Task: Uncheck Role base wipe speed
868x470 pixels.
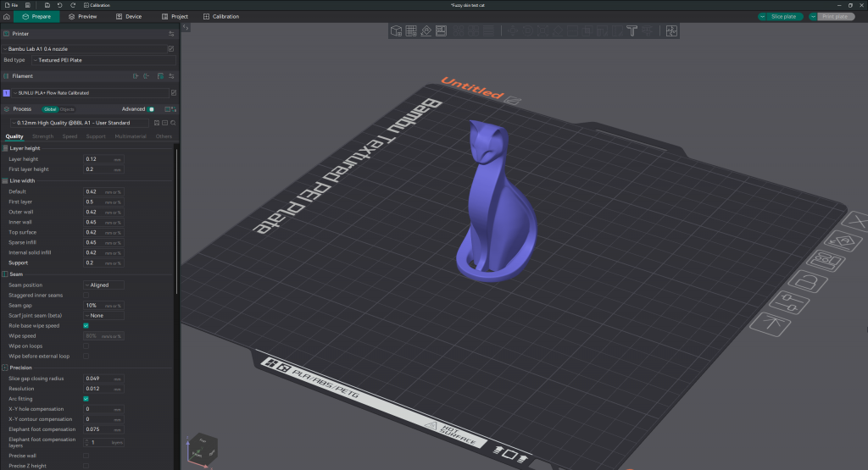Action: (x=86, y=325)
